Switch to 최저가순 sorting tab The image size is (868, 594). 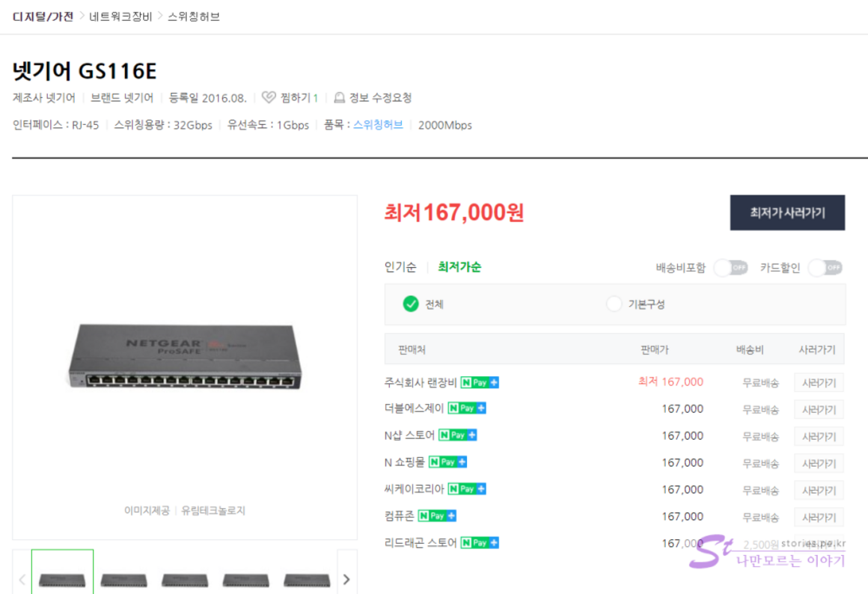(x=459, y=267)
